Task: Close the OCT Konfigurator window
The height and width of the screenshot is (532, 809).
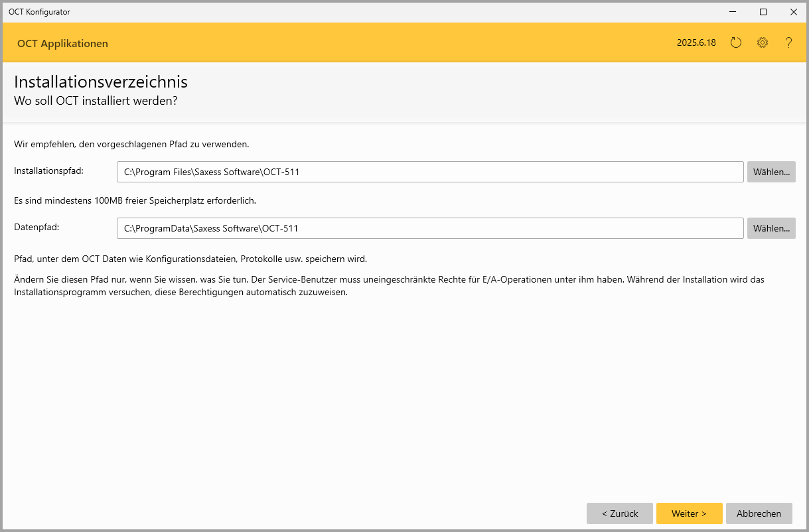Action: 793,12
